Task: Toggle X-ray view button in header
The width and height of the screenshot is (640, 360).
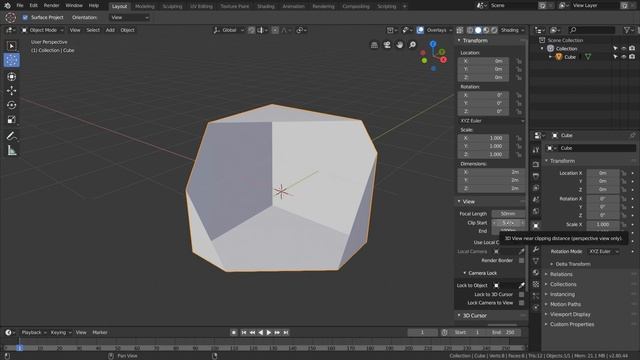Action: click(460, 30)
